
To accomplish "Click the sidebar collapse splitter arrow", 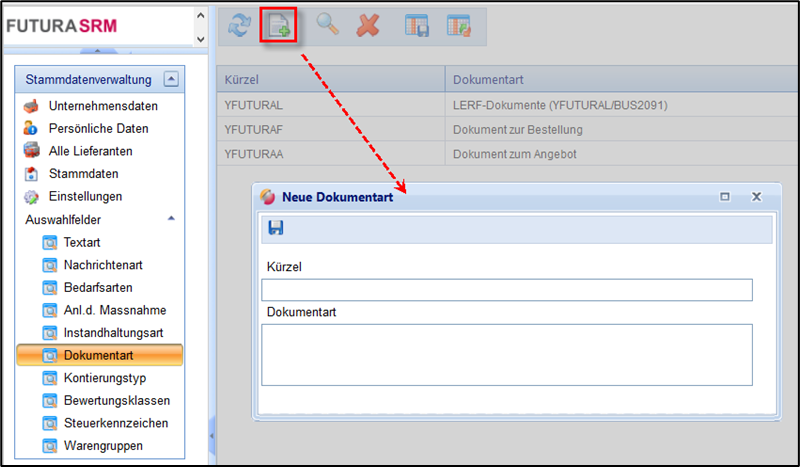I will click(x=211, y=436).
